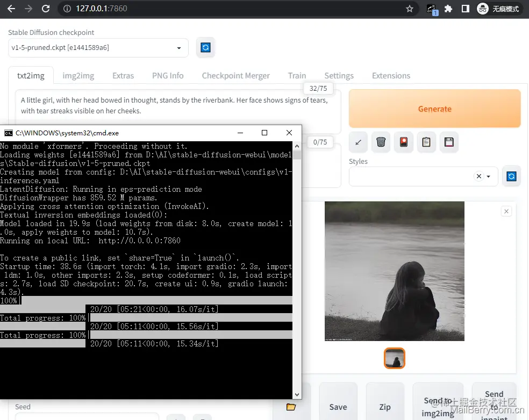Clear selected styles with X
The image size is (529, 420).
click(478, 176)
